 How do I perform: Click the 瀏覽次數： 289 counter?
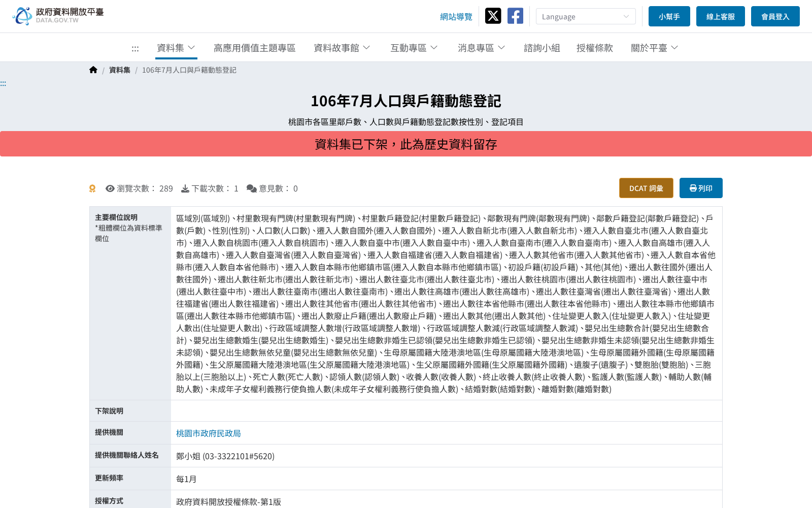click(x=139, y=188)
